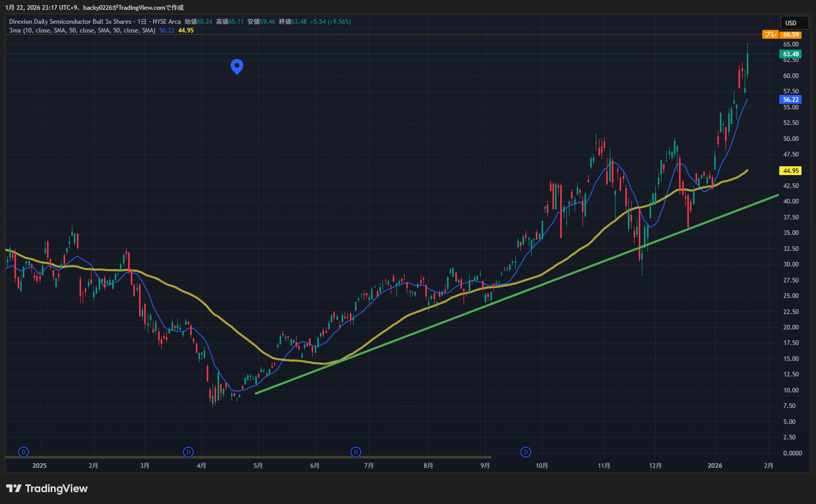Click the TradingView logo at bottom left
816x504 pixels.
point(47,489)
